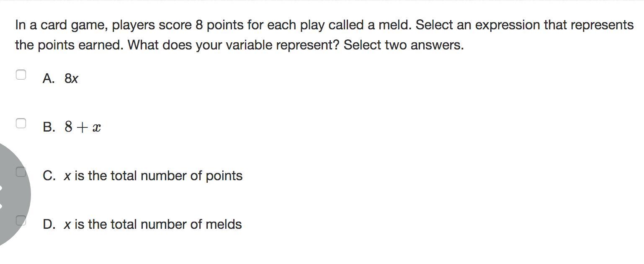Tick the checkbox beside answer C

(21, 172)
